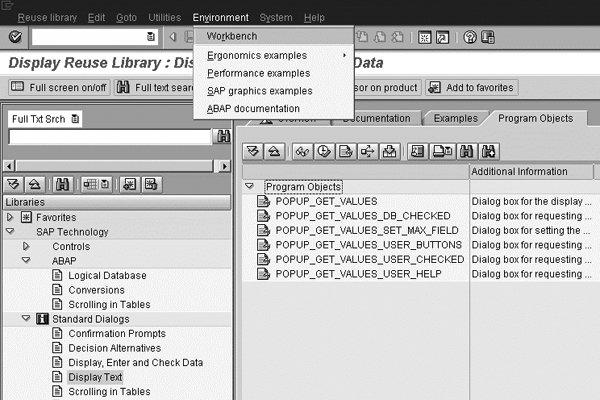Image resolution: width=600 pixels, height=400 pixels.
Task: Click Display glasses icon in Program Objects toolbar
Action: coord(302,152)
